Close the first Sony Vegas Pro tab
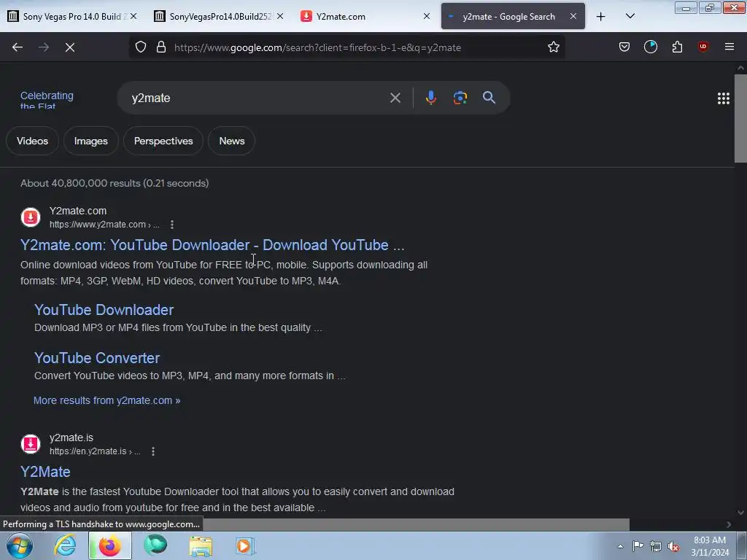 (133, 16)
